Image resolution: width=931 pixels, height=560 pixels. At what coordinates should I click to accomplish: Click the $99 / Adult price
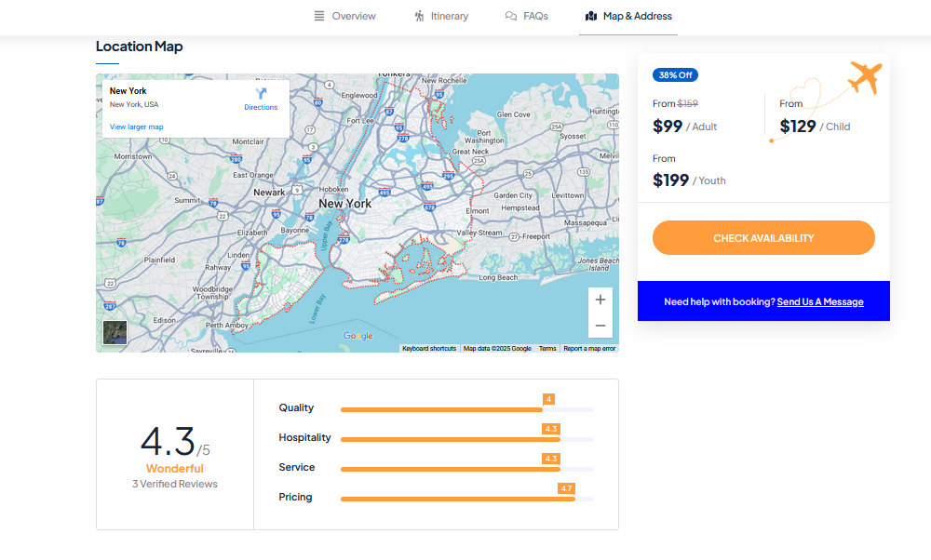(684, 127)
